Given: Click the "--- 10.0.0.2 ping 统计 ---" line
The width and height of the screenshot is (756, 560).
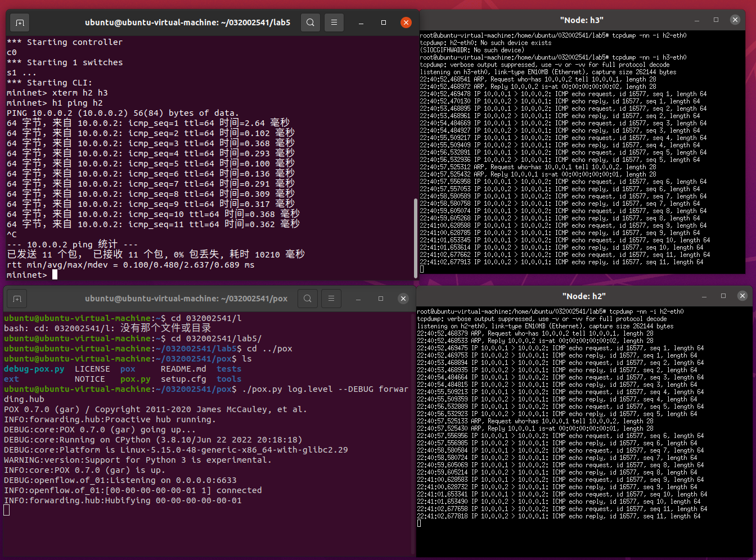Looking at the screenshot, I should click(x=72, y=245).
